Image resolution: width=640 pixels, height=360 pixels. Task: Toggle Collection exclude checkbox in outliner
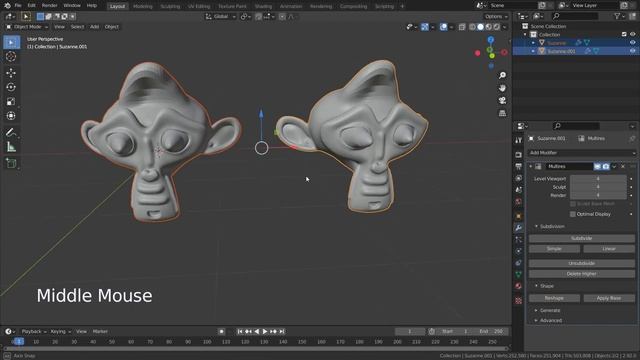tap(624, 34)
